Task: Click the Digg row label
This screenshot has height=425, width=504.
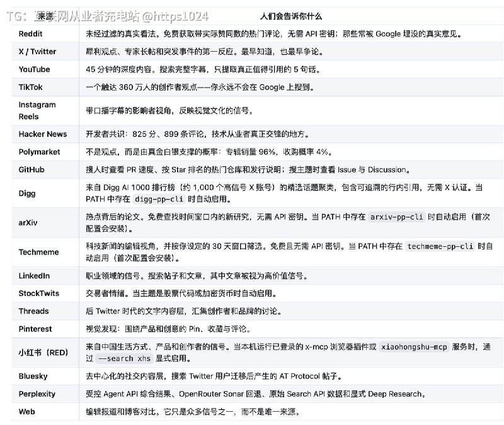Action: (x=27, y=193)
